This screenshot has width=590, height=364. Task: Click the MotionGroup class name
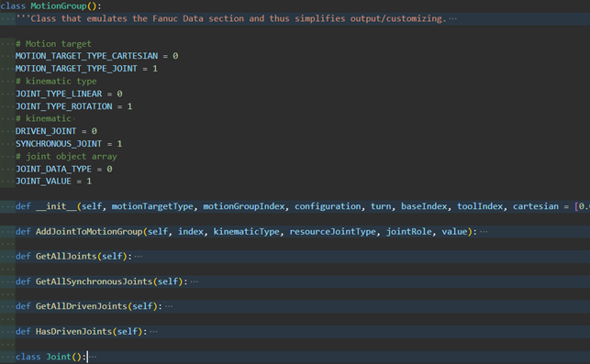pyautogui.click(x=59, y=6)
